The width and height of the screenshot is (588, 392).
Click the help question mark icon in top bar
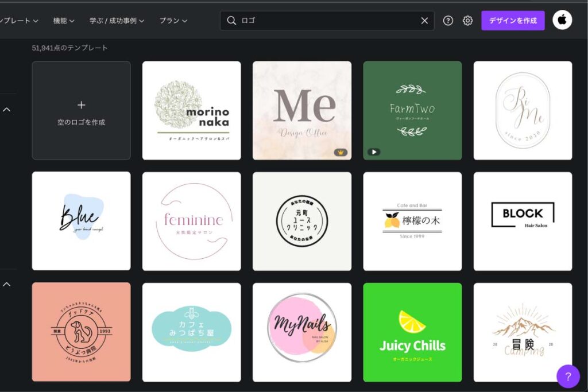[448, 20]
